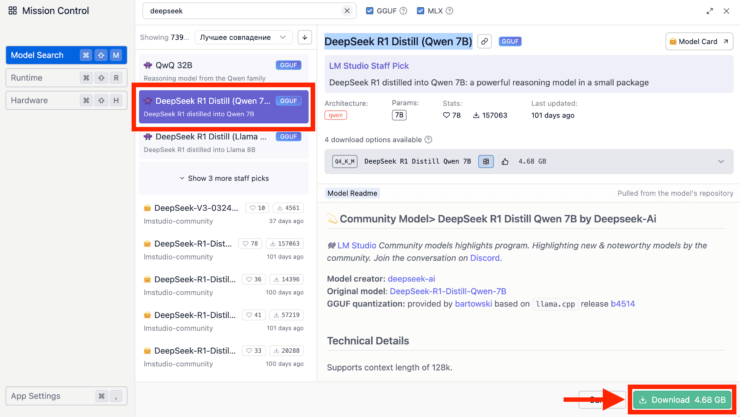Click the sort direction arrow button
Screen dimensions: 740x417
click(x=305, y=37)
